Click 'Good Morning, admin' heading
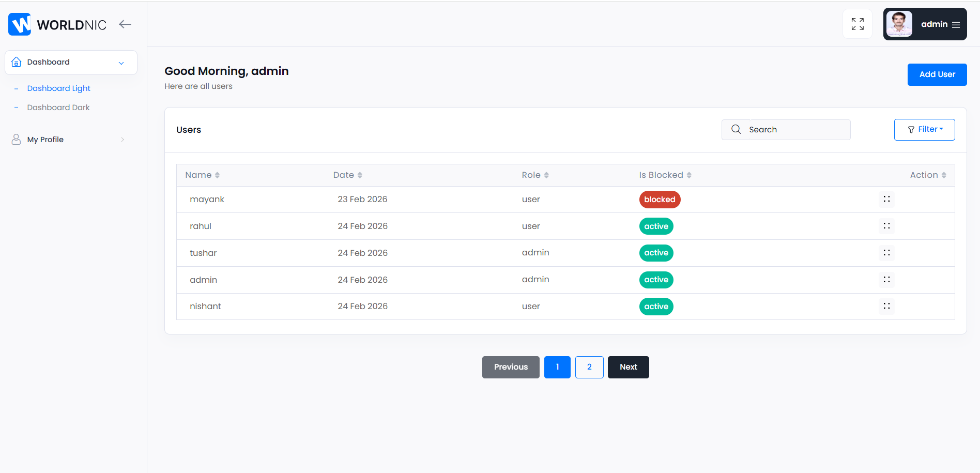980x473 pixels. tap(226, 71)
